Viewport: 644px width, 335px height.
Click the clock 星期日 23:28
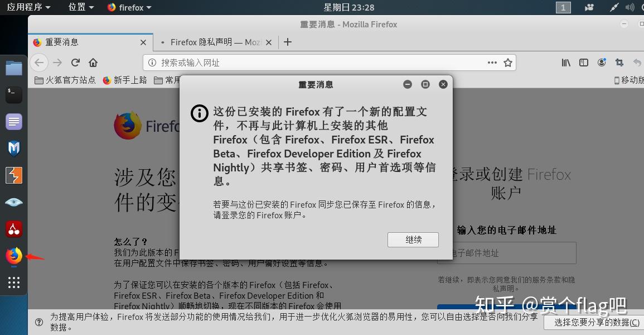348,7
